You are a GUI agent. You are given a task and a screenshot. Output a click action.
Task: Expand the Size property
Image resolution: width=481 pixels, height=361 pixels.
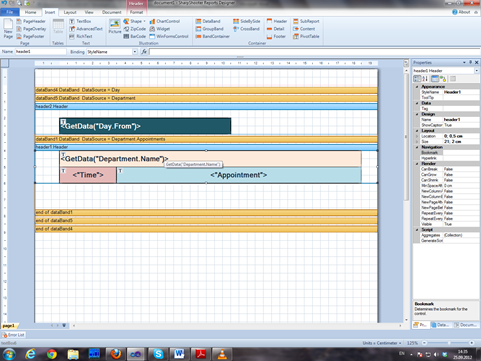417,142
